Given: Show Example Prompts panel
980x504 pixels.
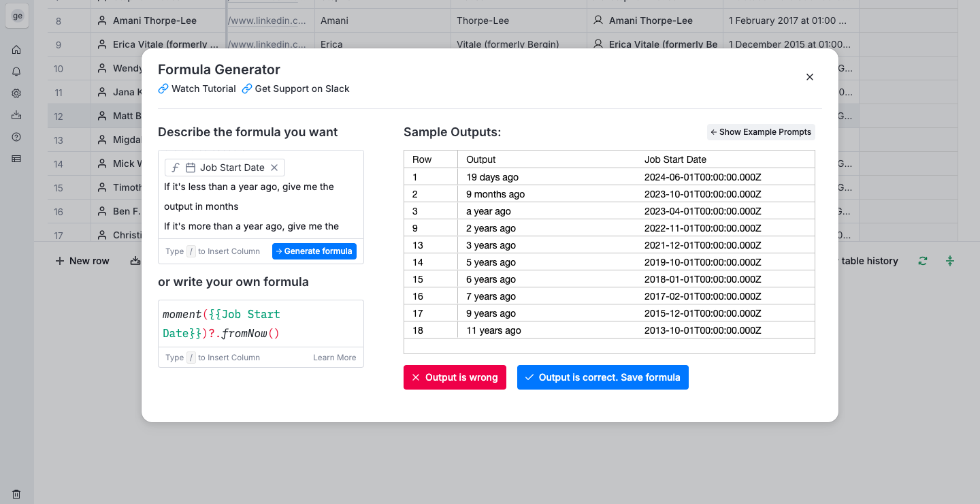Looking at the screenshot, I should (x=761, y=132).
